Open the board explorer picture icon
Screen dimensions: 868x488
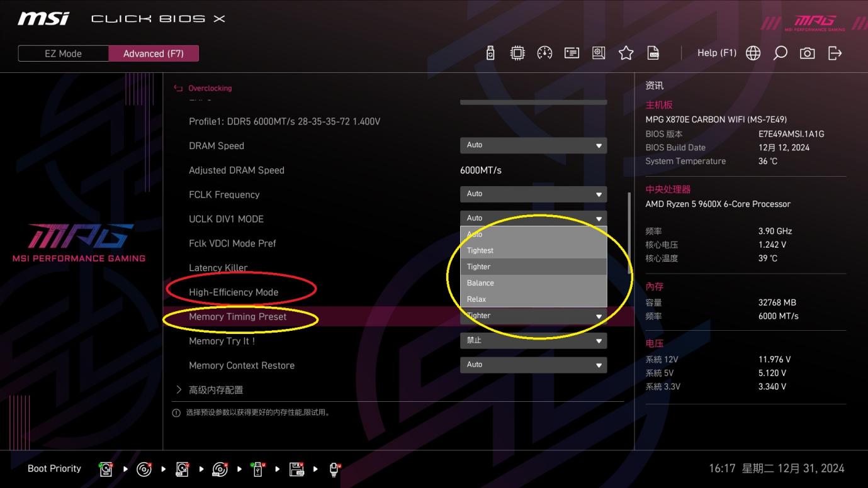tap(599, 53)
